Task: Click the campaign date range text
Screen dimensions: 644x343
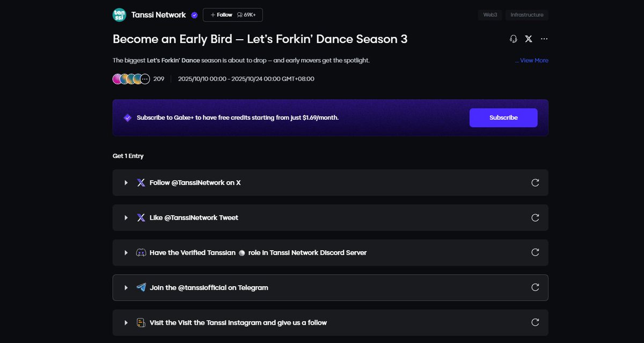Action: tap(246, 79)
